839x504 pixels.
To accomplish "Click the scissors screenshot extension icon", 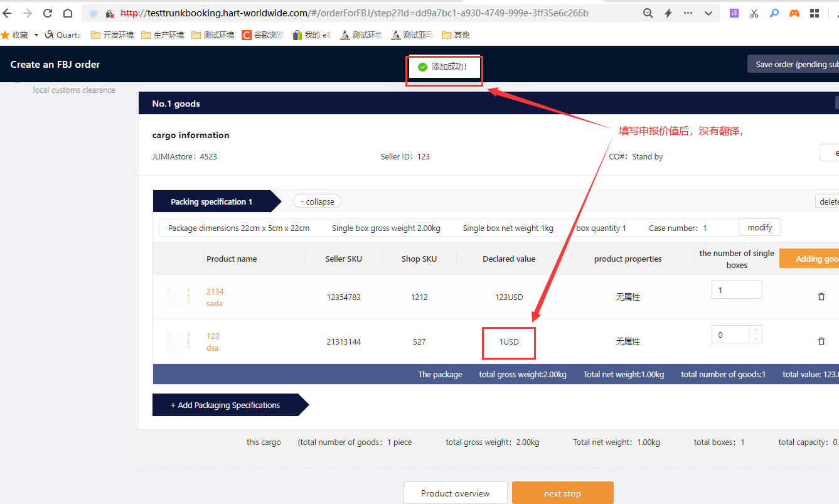I will [x=754, y=13].
